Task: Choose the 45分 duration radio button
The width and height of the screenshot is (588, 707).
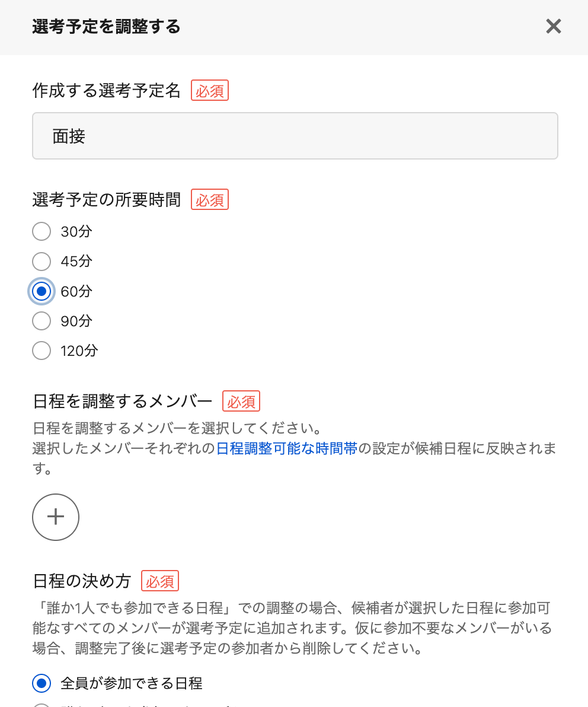Action: [41, 261]
